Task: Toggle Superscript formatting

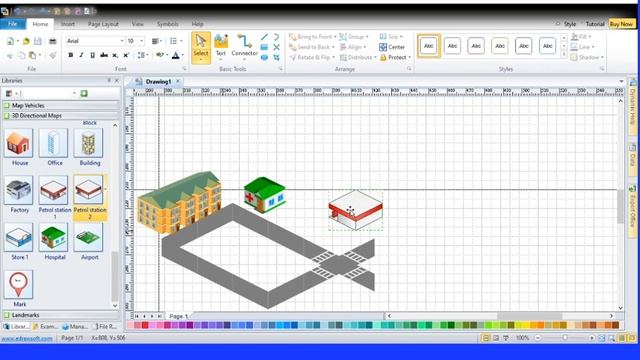Action: [x=126, y=55]
